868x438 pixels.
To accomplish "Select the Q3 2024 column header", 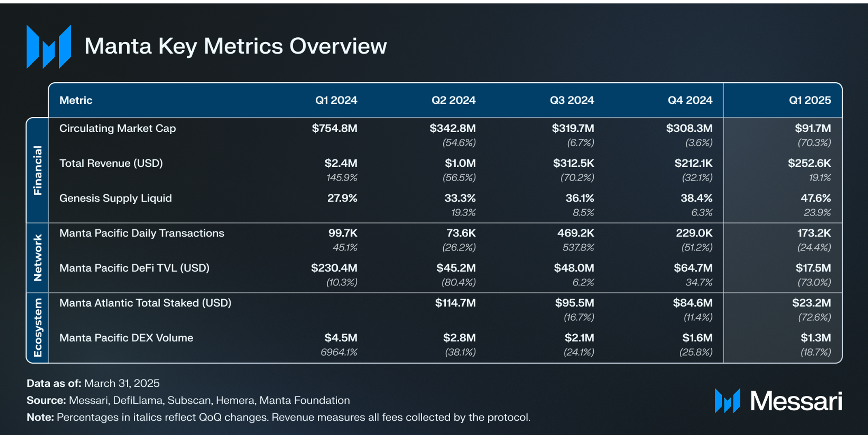I will [572, 100].
